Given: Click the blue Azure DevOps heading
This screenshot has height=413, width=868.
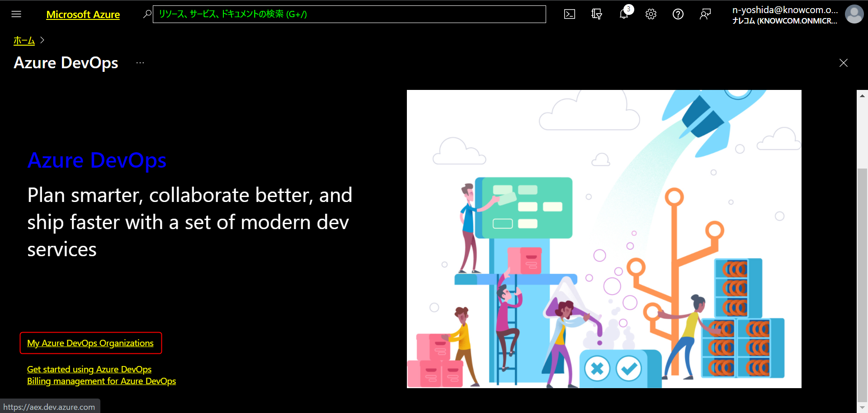Looking at the screenshot, I should coord(97,160).
